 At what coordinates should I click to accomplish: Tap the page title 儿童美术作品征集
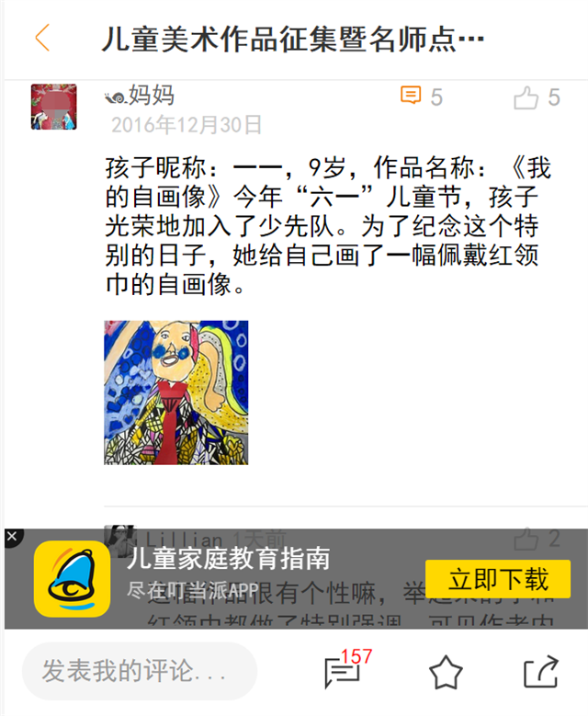(x=292, y=39)
